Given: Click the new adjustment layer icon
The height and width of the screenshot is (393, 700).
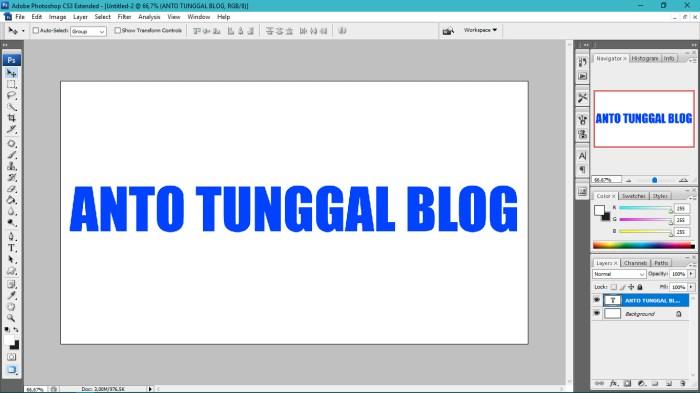Looking at the screenshot, I should (641, 383).
